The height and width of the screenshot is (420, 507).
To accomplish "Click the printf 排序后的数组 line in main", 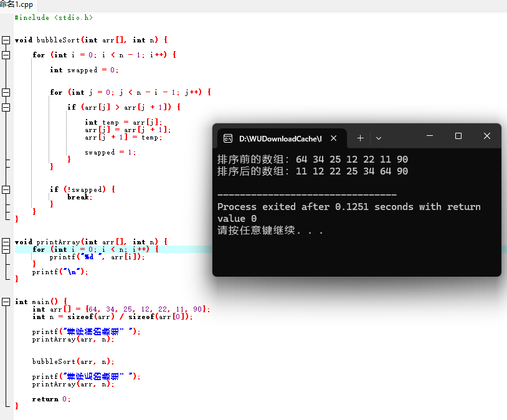I will coord(87,376).
